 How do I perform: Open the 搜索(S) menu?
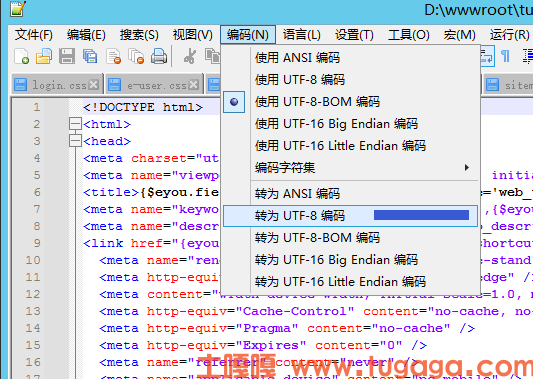[139, 35]
